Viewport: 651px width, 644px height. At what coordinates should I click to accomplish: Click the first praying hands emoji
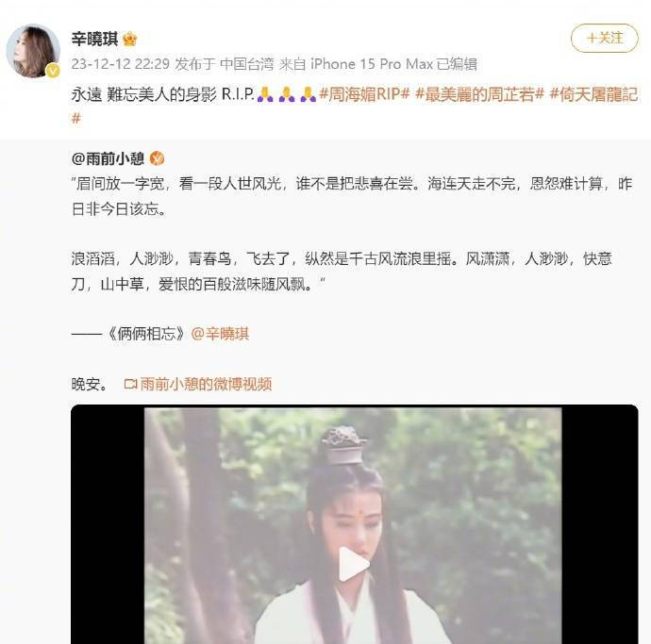click(265, 94)
